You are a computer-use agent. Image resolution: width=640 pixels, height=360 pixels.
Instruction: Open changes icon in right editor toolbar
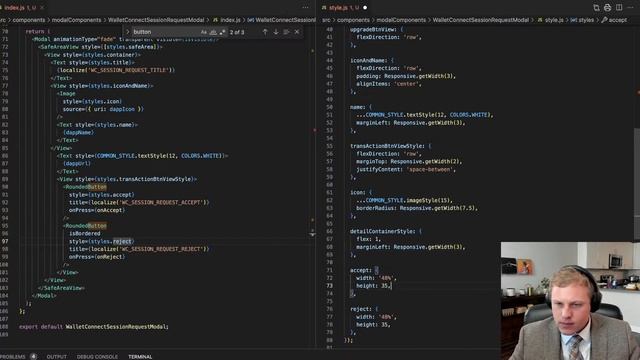[x=596, y=7]
